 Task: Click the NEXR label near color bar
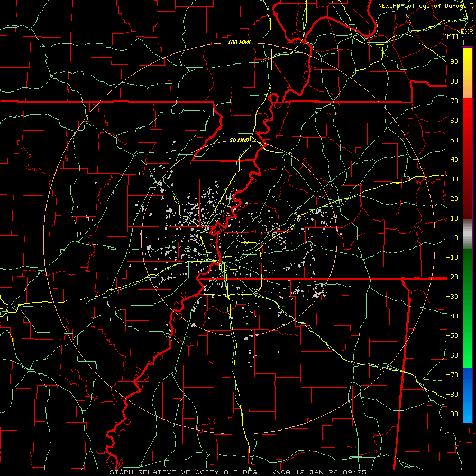(x=465, y=32)
